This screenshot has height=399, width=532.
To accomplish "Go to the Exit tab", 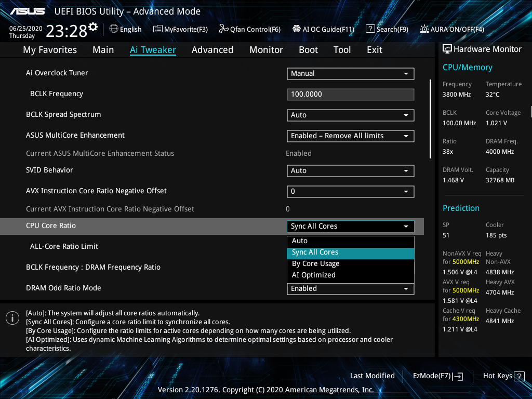I will (x=375, y=50).
